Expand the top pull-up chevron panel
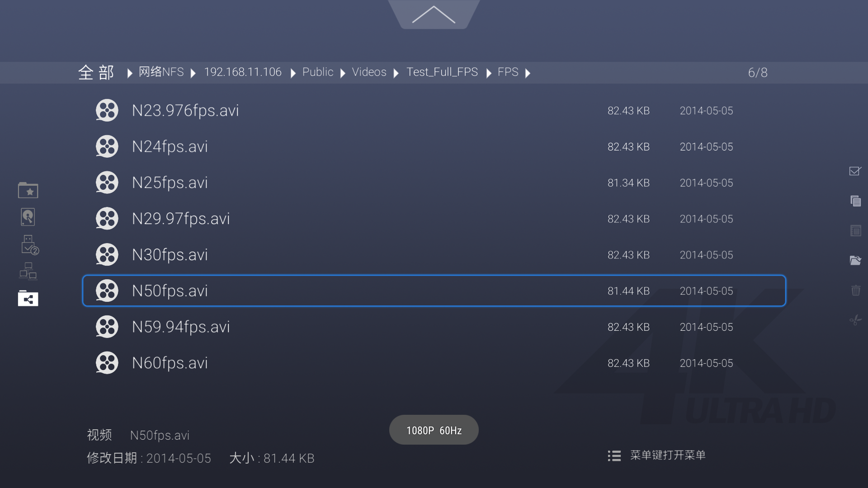The image size is (868, 488). point(434,14)
